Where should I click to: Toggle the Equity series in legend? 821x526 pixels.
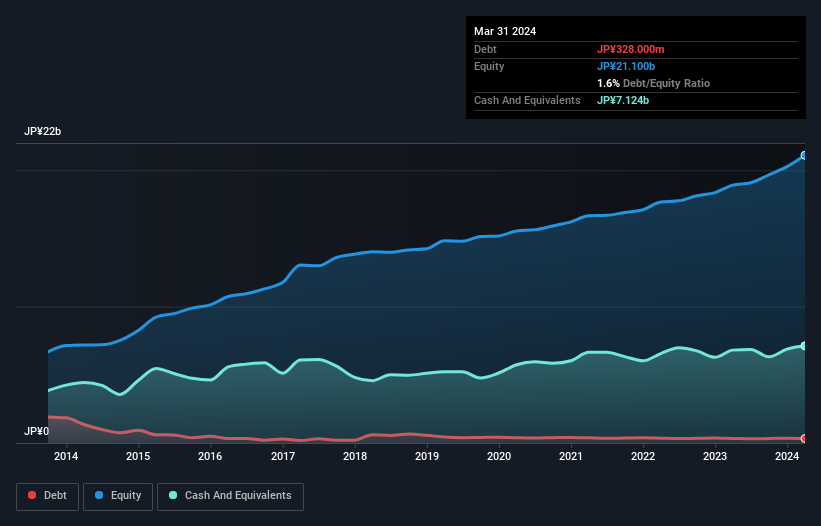click(x=118, y=495)
